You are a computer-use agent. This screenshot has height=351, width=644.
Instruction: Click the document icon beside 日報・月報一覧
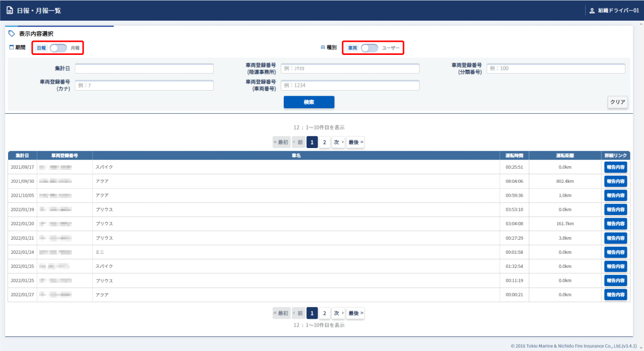click(10, 11)
